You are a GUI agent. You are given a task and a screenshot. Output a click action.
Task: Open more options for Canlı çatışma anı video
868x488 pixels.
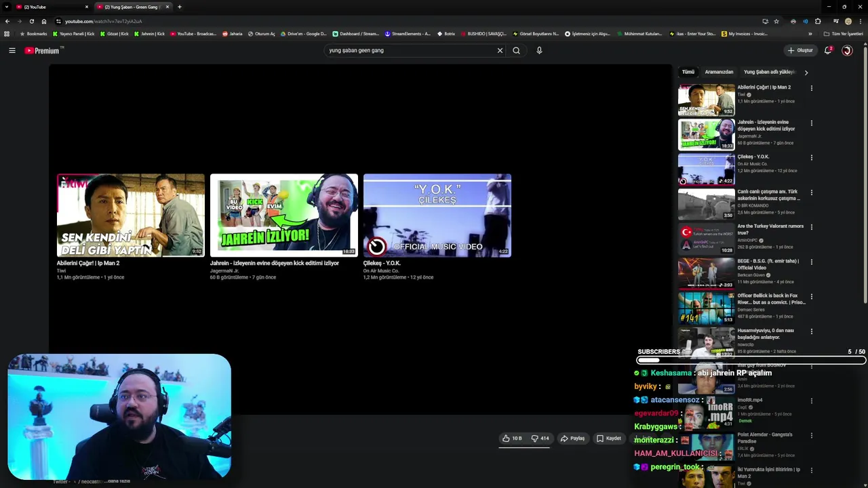click(811, 192)
